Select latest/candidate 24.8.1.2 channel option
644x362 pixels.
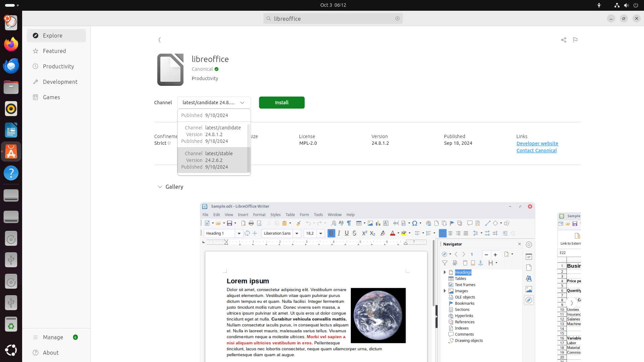pyautogui.click(x=212, y=134)
